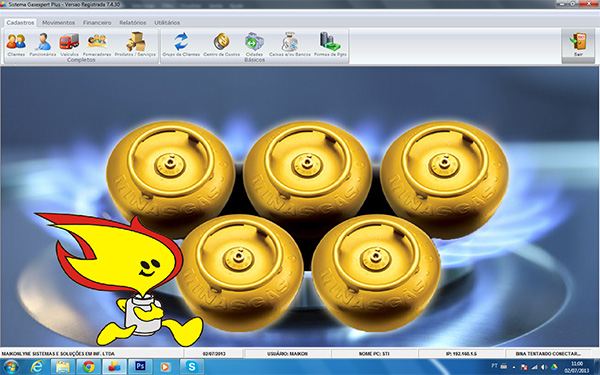The width and height of the screenshot is (600, 375).
Task: Click the action center flag tray icon
Action: click(524, 367)
